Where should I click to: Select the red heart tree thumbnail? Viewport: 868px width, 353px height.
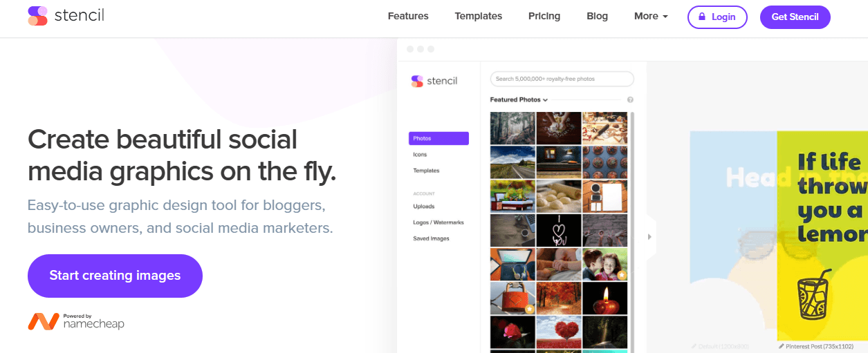[x=559, y=332]
